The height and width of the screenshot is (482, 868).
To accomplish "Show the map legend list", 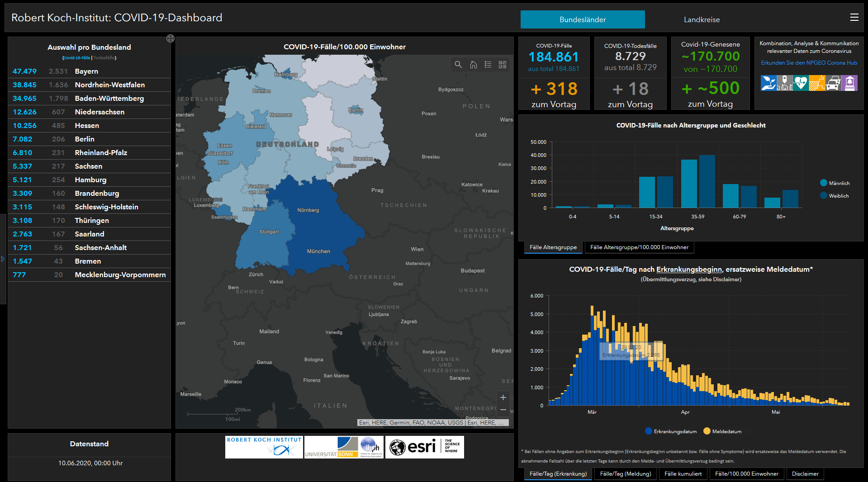I will click(488, 65).
